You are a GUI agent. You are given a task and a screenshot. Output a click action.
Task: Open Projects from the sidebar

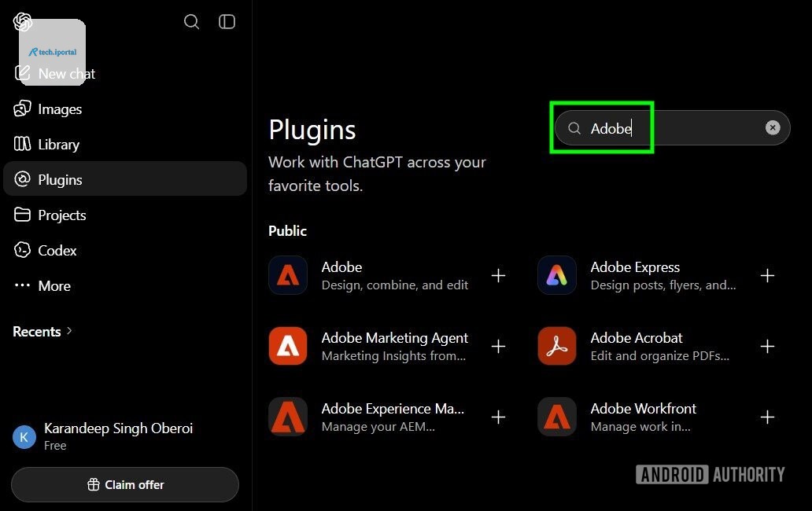pos(125,215)
